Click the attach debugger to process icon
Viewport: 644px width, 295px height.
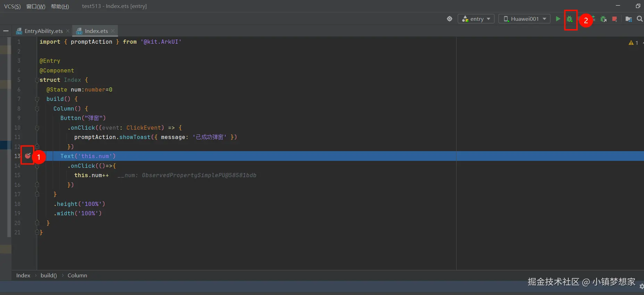[603, 19]
